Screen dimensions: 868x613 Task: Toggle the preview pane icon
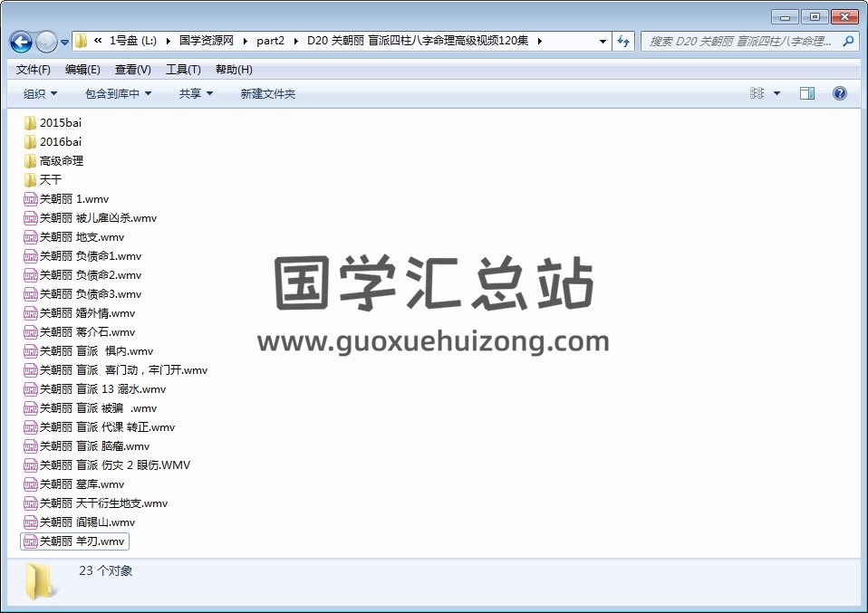coord(807,93)
